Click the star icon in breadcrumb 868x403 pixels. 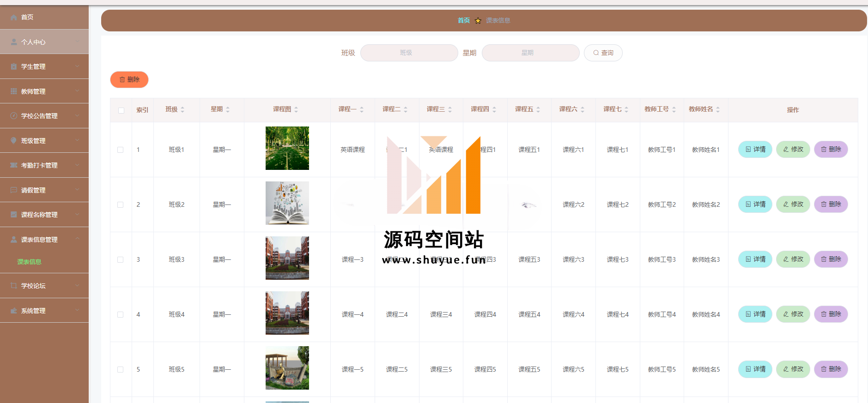tap(478, 21)
